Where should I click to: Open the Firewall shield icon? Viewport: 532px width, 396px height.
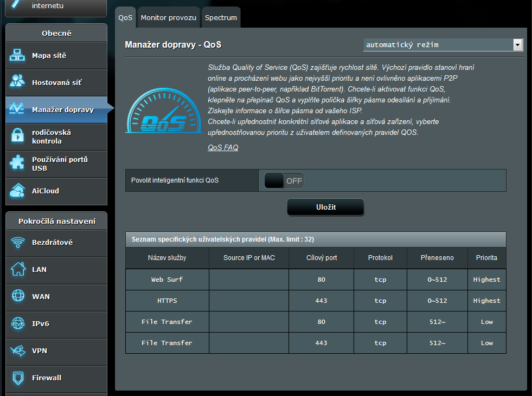pos(18,378)
